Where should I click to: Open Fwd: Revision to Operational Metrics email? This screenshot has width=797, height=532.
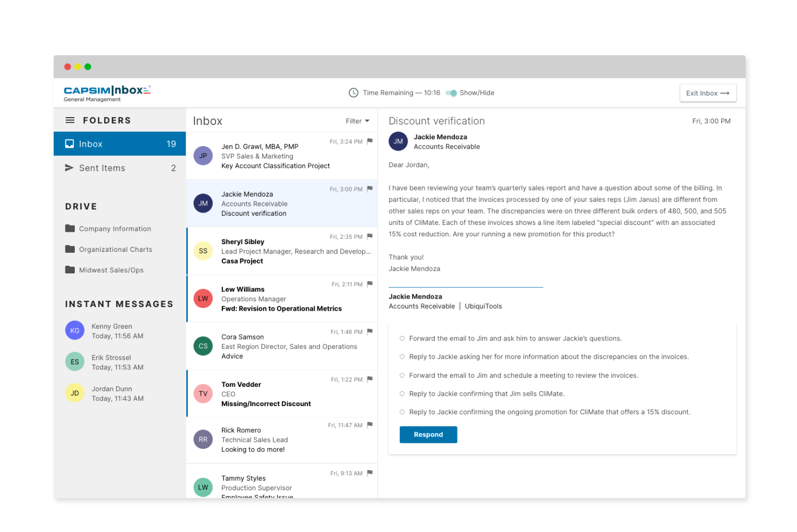(x=282, y=299)
